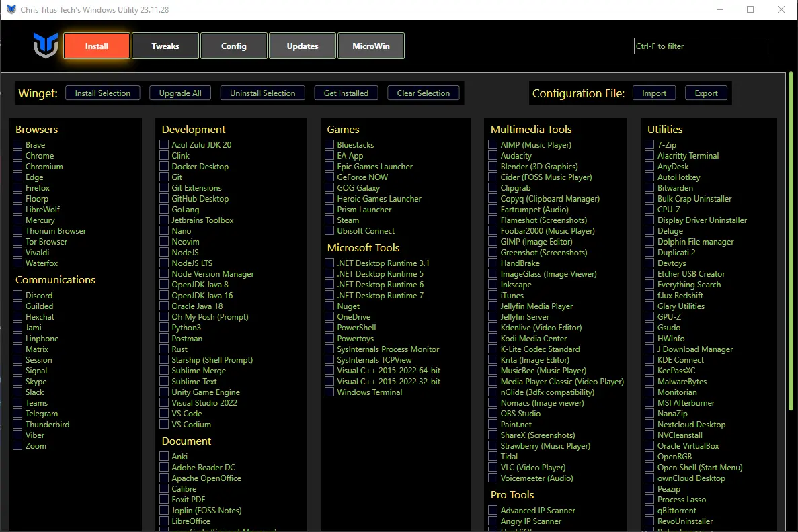
Task: Click the green vertical scrollbar
Action: (x=791, y=242)
